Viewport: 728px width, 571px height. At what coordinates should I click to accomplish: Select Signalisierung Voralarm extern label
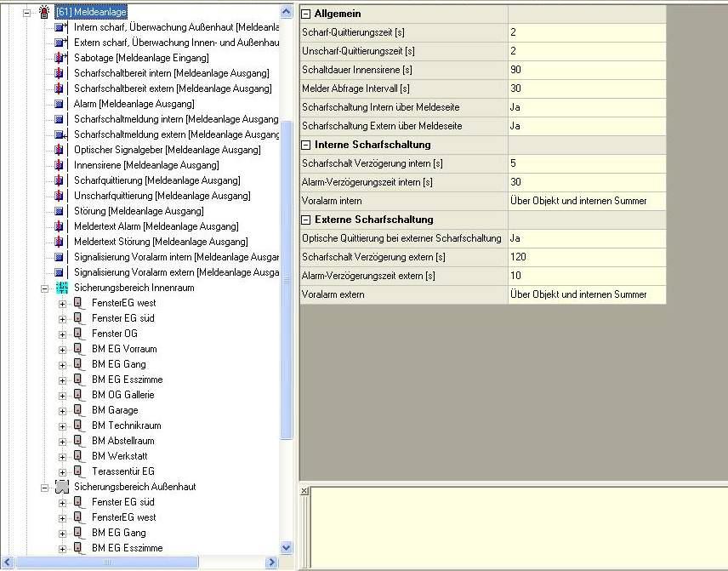coord(176,272)
